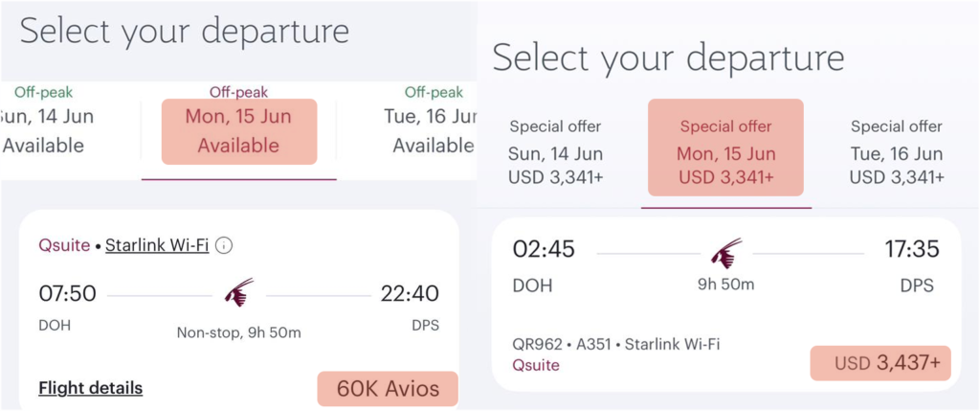Click the Non-stop, 9h 50m duration text

(239, 332)
